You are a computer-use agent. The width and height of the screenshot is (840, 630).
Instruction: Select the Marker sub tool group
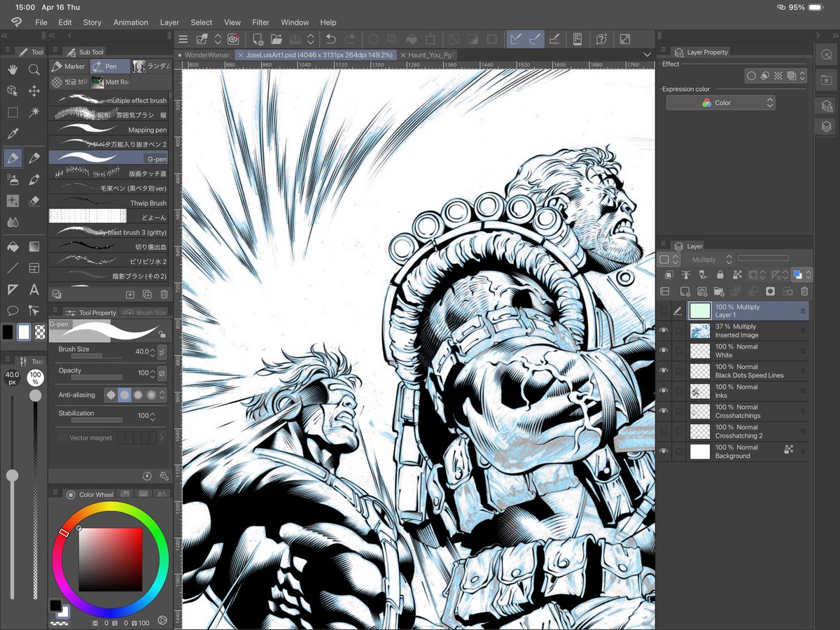pos(69,66)
